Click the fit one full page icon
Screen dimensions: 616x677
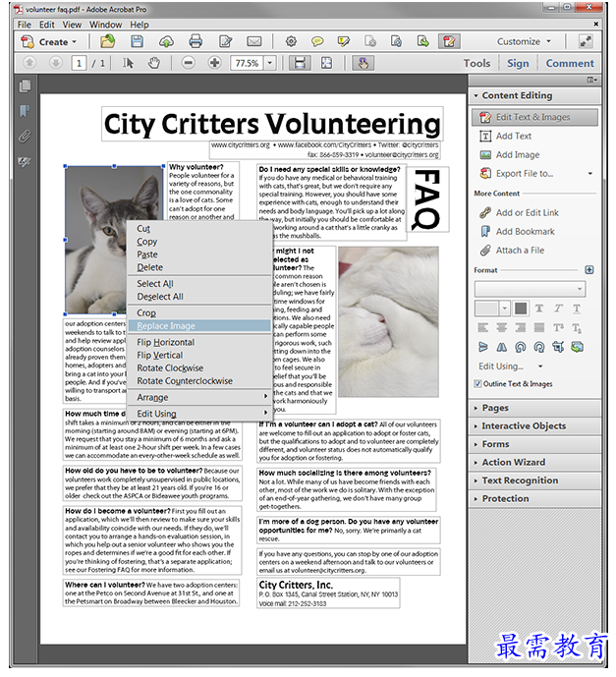(x=327, y=64)
